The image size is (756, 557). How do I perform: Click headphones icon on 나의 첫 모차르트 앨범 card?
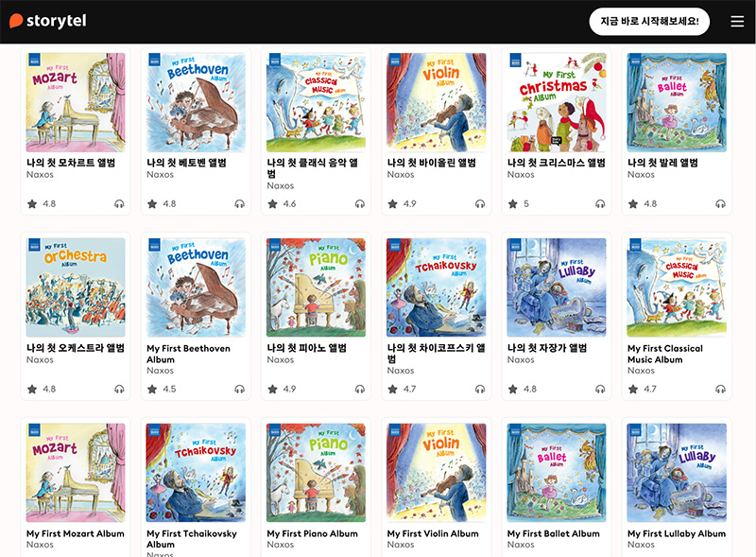tap(119, 203)
